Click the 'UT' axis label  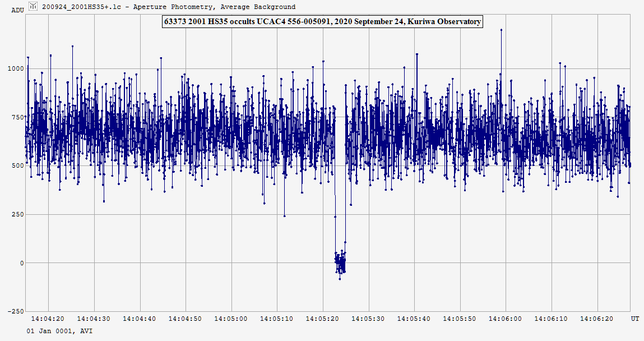[635, 319]
